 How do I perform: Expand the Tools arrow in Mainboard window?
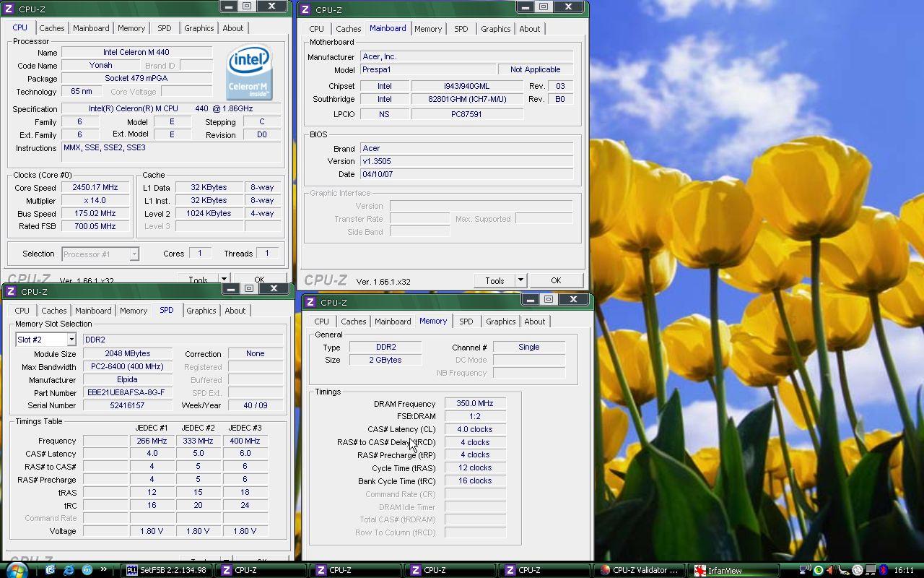coord(520,280)
